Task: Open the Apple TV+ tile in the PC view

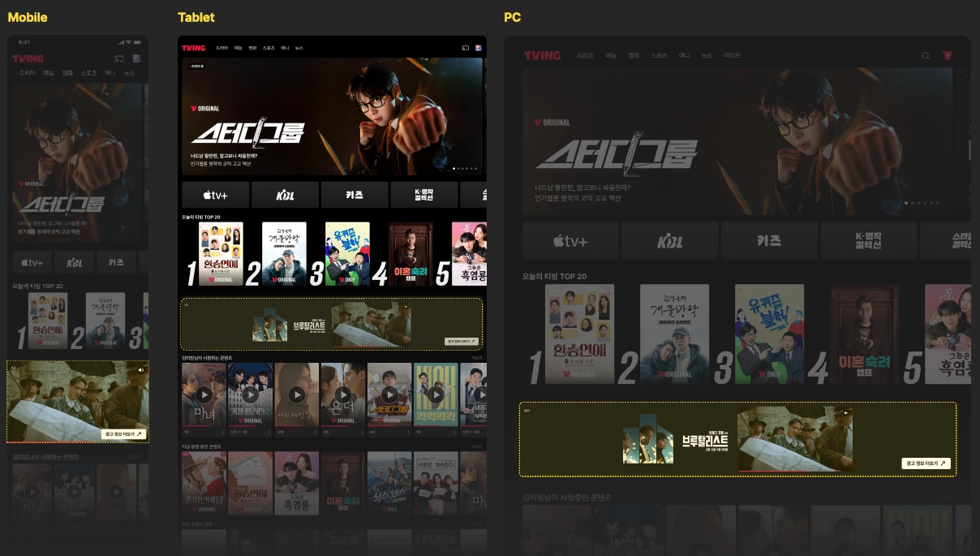Action: pos(570,241)
